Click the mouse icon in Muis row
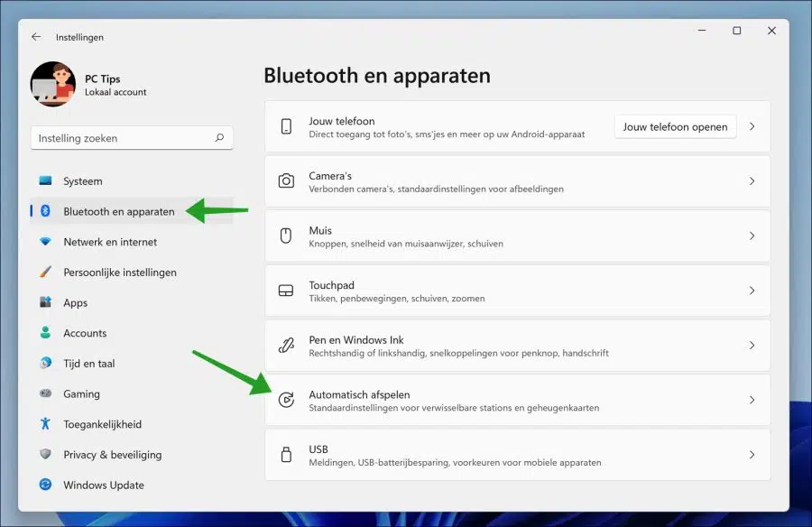The image size is (812, 527). [x=286, y=236]
